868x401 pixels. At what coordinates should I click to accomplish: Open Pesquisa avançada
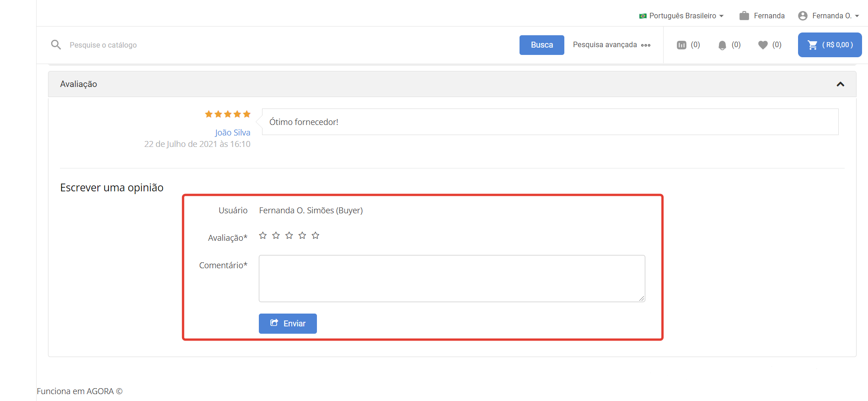coord(605,45)
